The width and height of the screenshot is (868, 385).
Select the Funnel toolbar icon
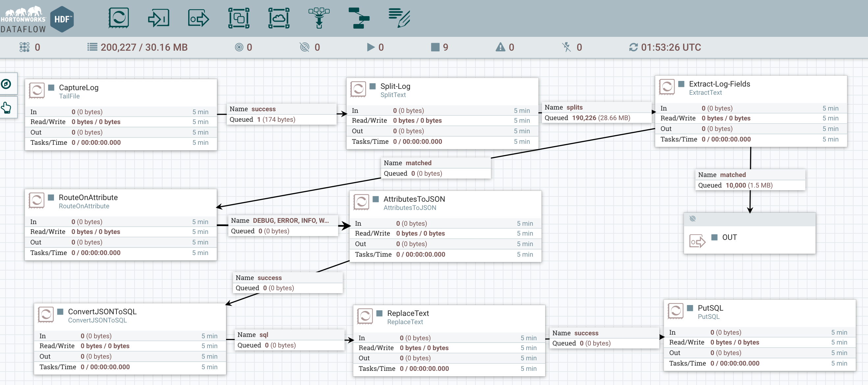coord(319,18)
